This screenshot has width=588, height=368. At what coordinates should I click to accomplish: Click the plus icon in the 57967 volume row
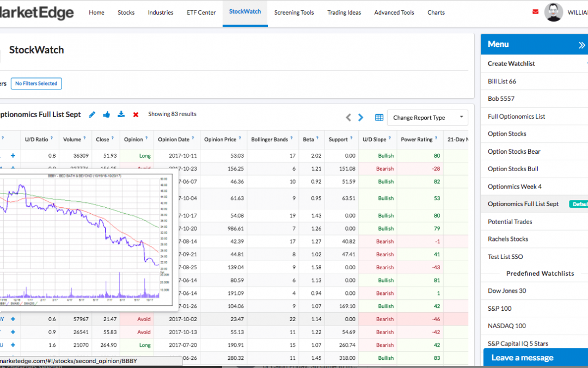point(13,319)
